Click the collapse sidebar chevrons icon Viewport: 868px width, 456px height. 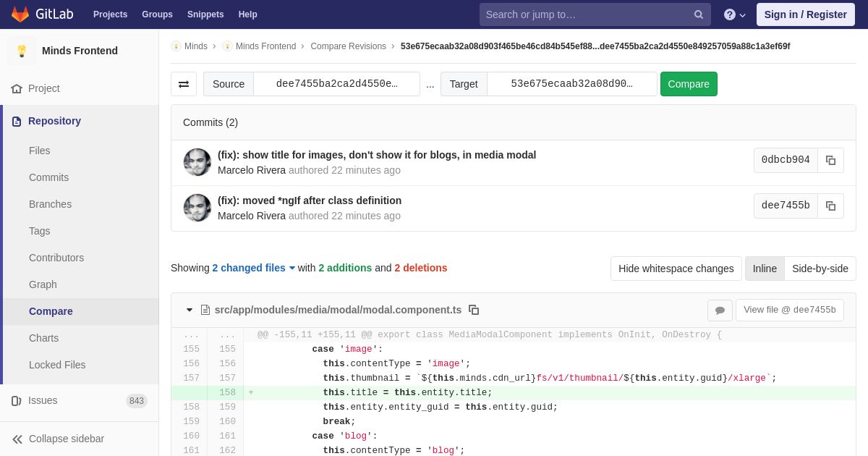tap(17, 439)
